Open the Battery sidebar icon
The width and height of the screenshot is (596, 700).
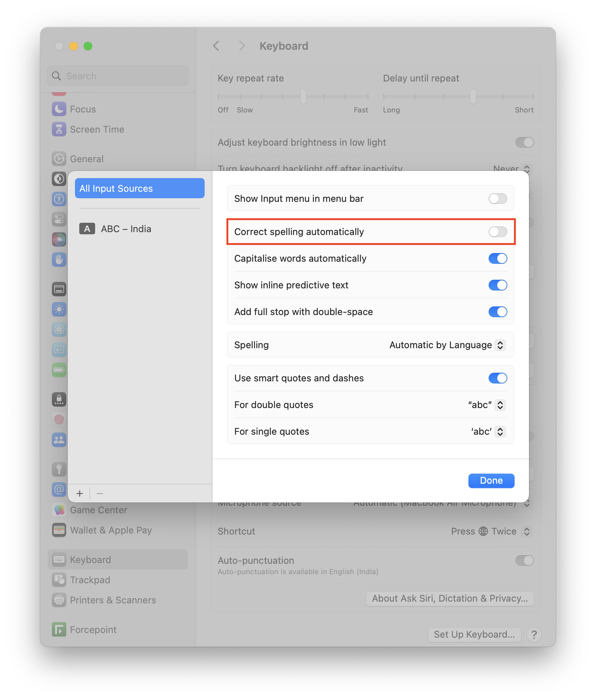pos(59,370)
